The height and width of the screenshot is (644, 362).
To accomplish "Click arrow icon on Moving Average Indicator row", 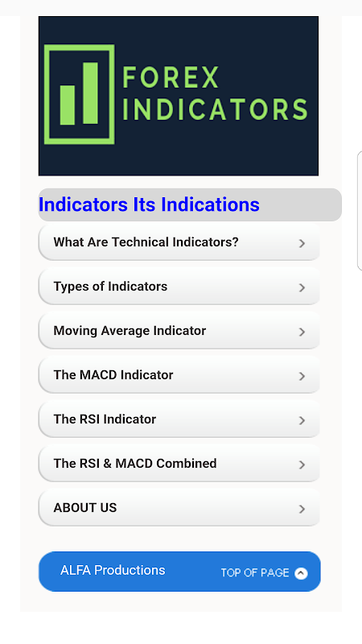I will [302, 332].
